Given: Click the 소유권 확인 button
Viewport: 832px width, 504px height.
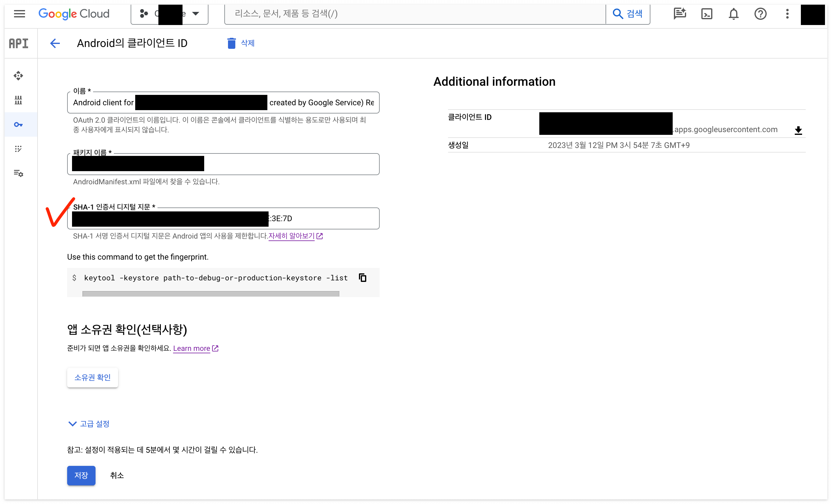Looking at the screenshot, I should pos(92,377).
